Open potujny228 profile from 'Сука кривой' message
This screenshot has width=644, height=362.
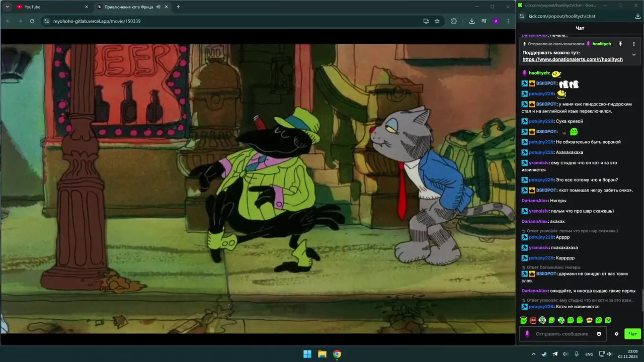point(541,121)
